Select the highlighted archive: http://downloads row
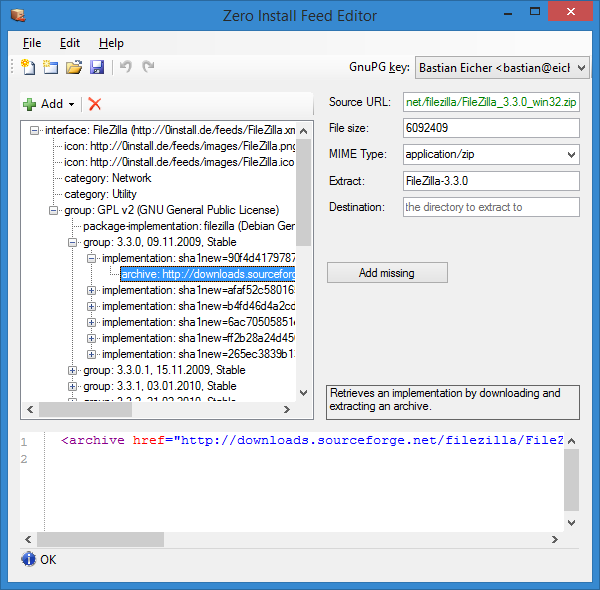Viewport: 600px width, 590px height. 208,274
